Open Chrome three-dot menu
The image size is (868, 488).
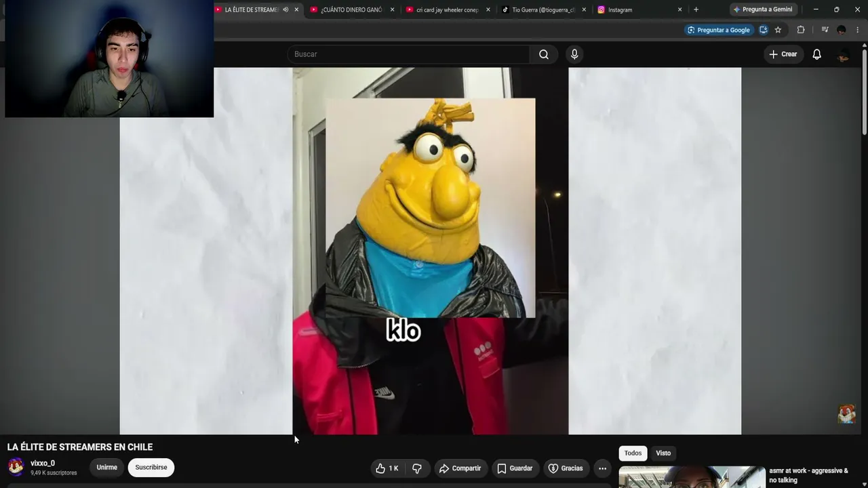[x=858, y=30]
